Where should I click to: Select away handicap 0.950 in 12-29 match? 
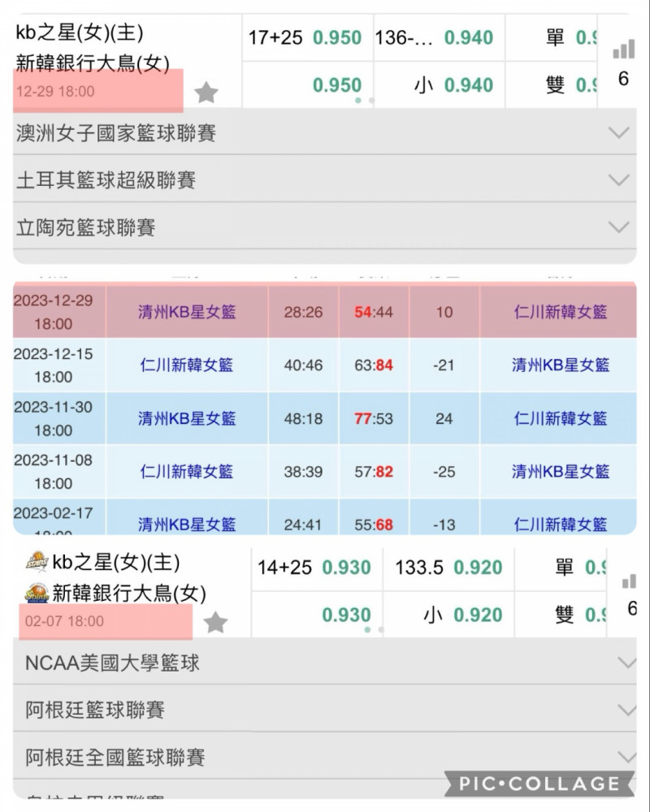tap(307, 85)
